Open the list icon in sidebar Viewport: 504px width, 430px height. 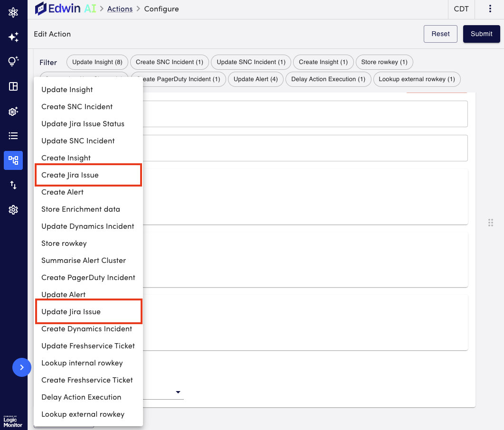[x=13, y=136]
